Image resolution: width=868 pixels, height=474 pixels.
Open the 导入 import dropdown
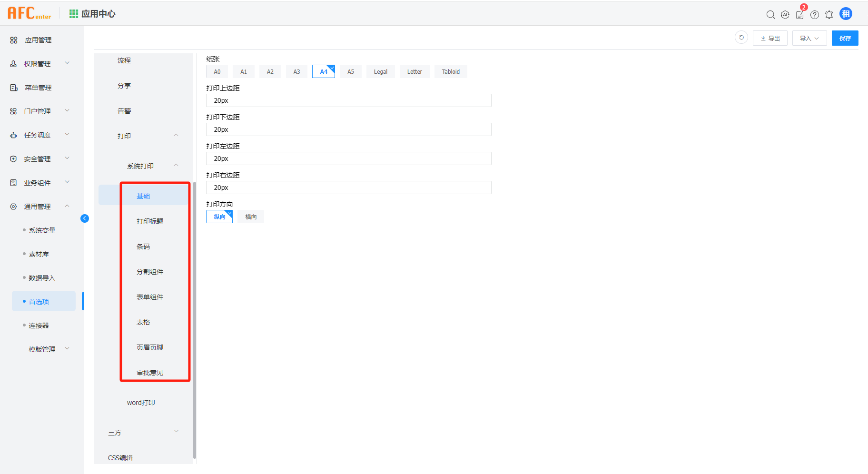(809, 38)
